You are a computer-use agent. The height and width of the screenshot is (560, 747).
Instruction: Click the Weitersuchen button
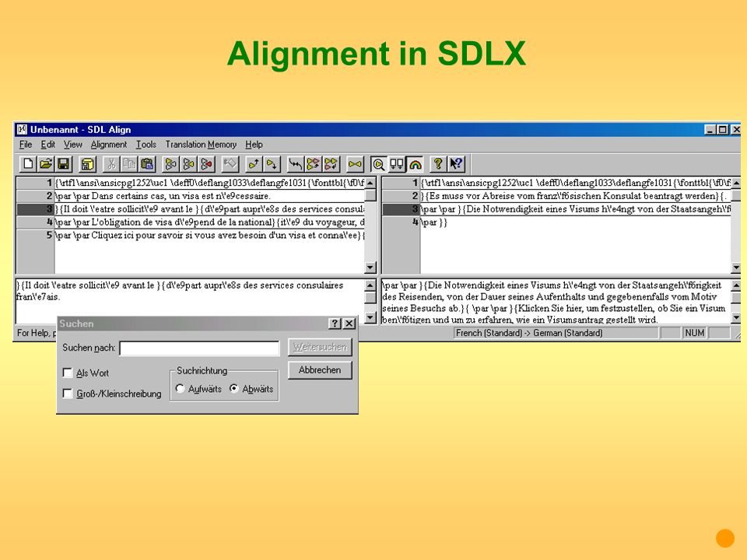[x=320, y=347]
